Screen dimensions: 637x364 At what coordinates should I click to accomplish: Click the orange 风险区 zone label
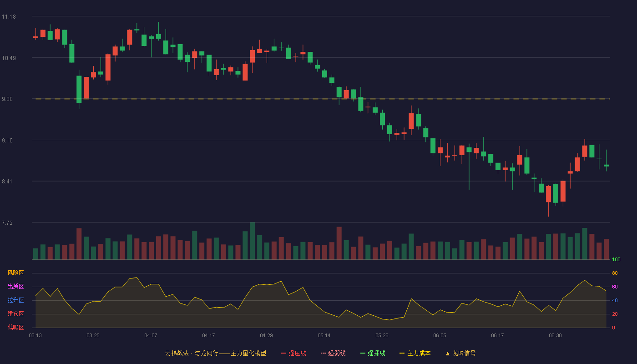pos(15,273)
